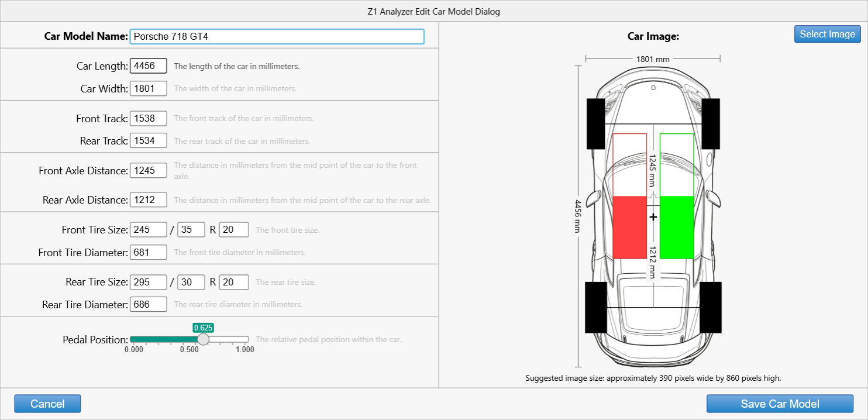The width and height of the screenshot is (868, 420).
Task: Click the 1801 mm width dimension label
Action: click(x=653, y=59)
